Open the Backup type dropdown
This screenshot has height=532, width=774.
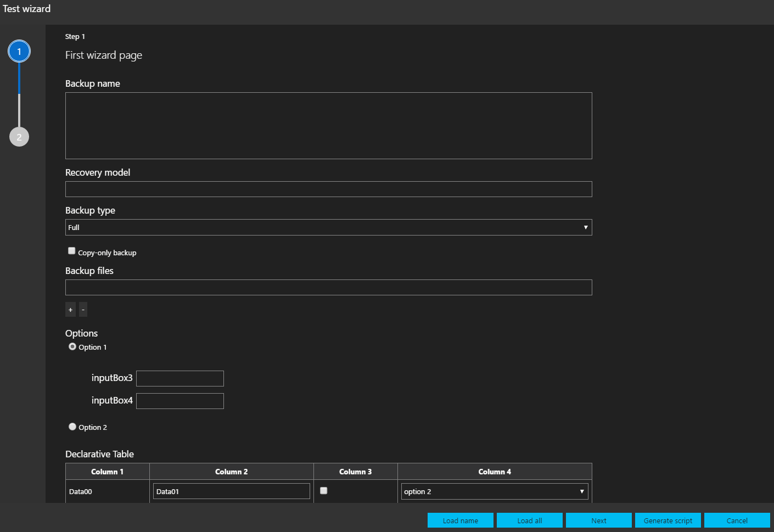tap(328, 227)
